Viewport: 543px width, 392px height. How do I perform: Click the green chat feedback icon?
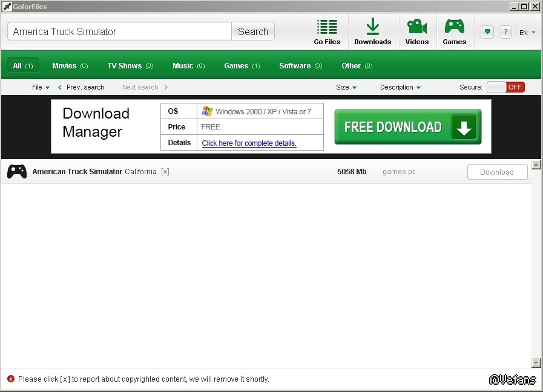click(x=487, y=32)
